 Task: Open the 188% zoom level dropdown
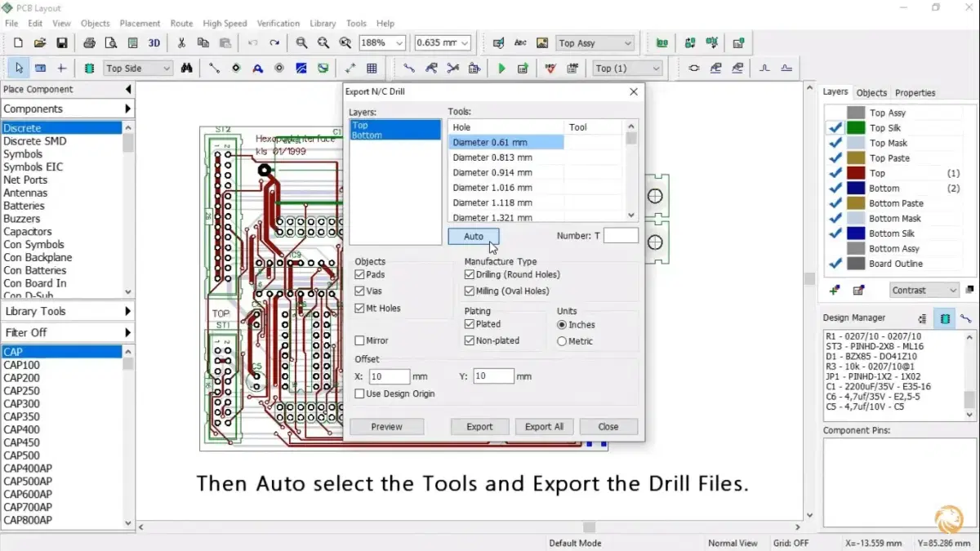click(x=399, y=43)
